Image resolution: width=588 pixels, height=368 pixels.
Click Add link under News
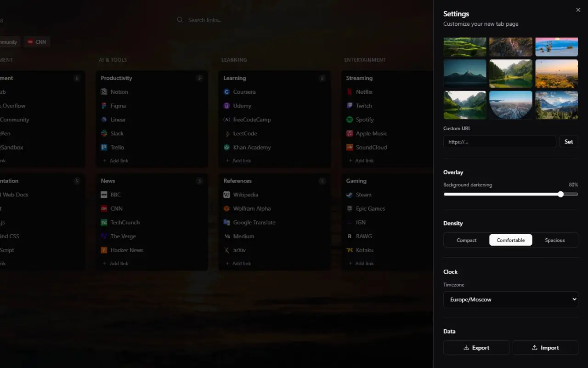pos(116,264)
